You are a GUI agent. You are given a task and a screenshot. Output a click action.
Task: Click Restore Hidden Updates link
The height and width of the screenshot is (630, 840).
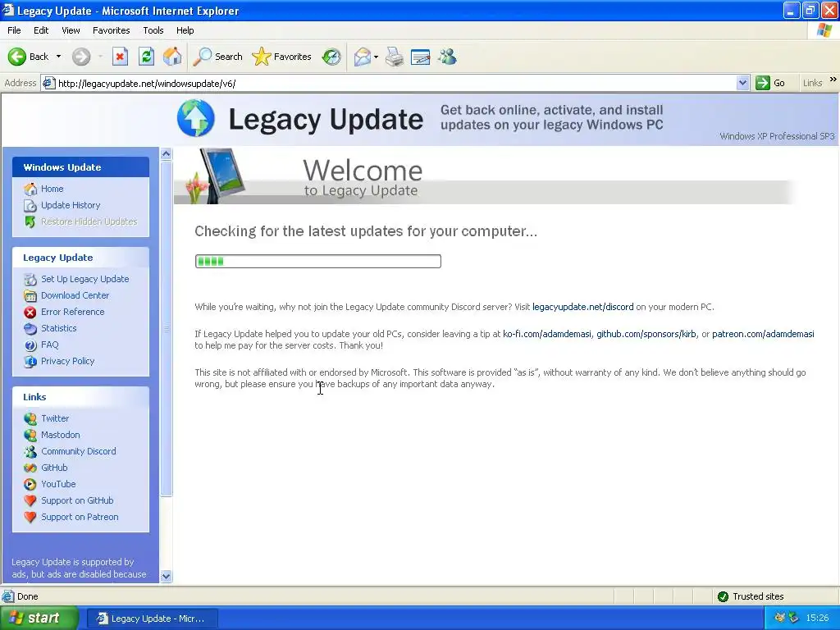tap(89, 221)
